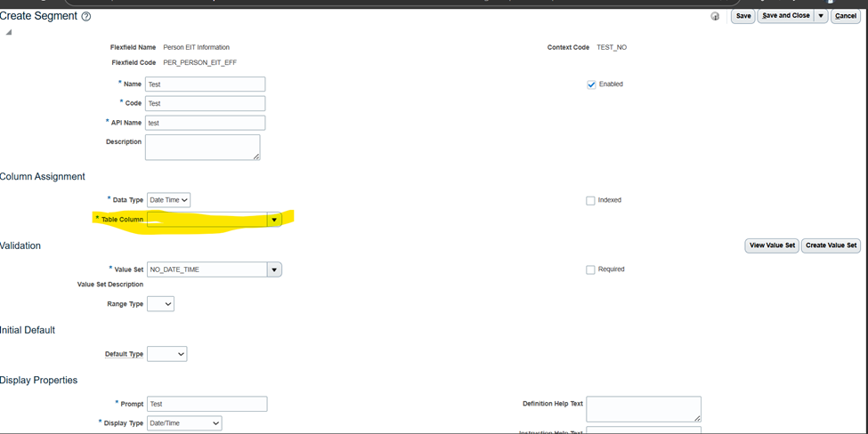Click Save and Close button
Viewport: 868px width, 434px height.
point(785,16)
